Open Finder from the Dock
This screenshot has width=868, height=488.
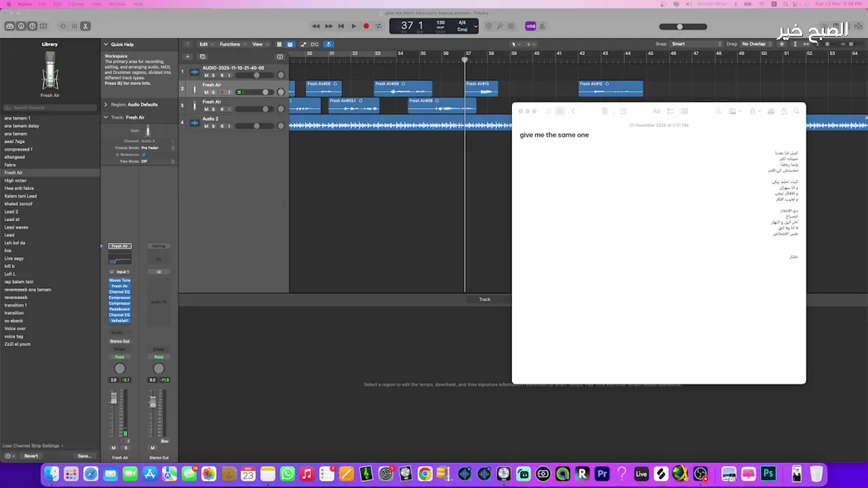coord(52,474)
